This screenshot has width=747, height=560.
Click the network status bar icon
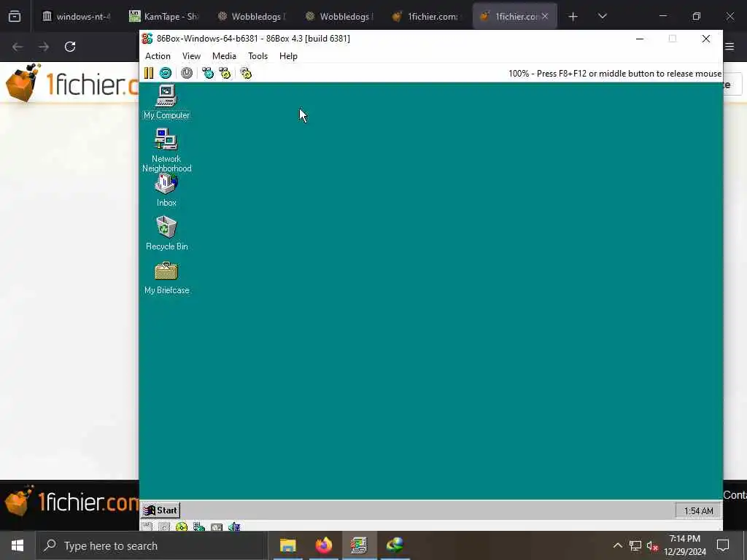click(x=199, y=526)
